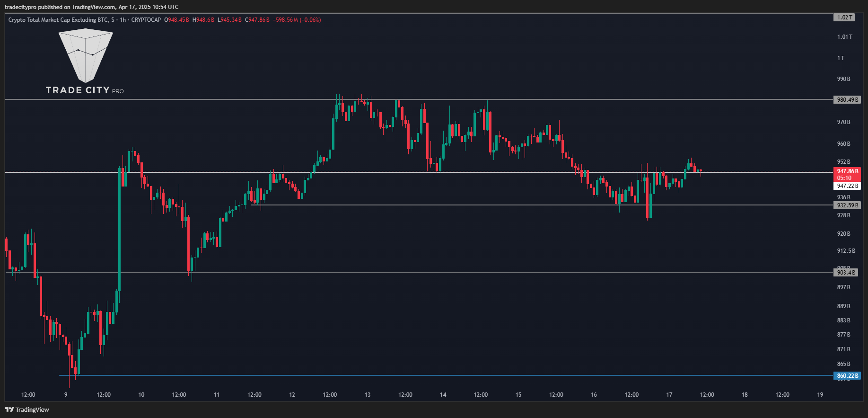868x418 pixels.
Task: Click the '1.01T' price scale label
Action: point(844,37)
